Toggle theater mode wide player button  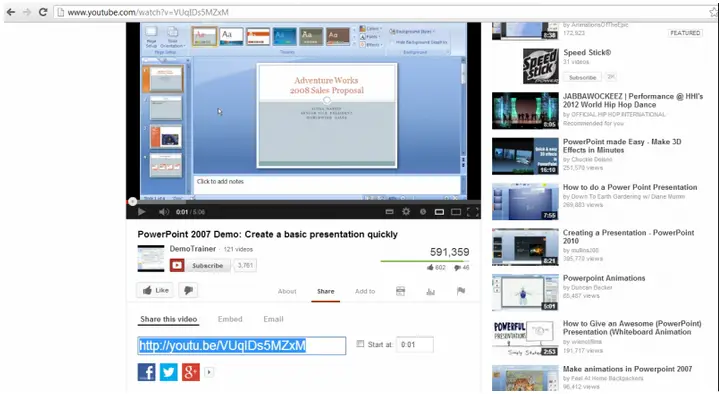[456, 211]
